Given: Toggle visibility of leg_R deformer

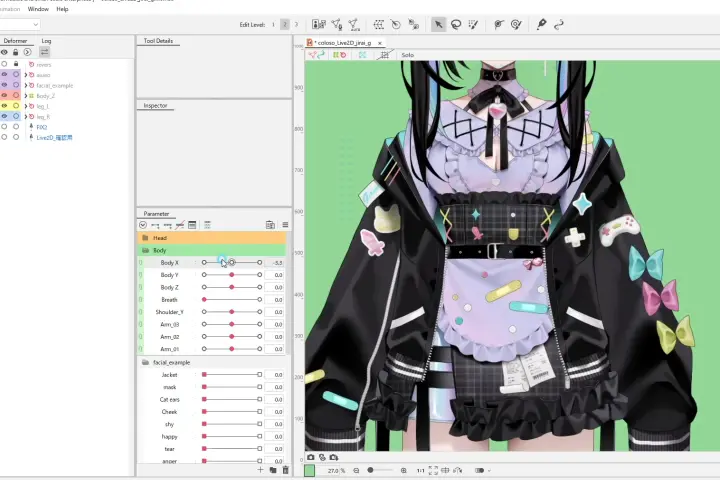Looking at the screenshot, I should (x=4, y=116).
